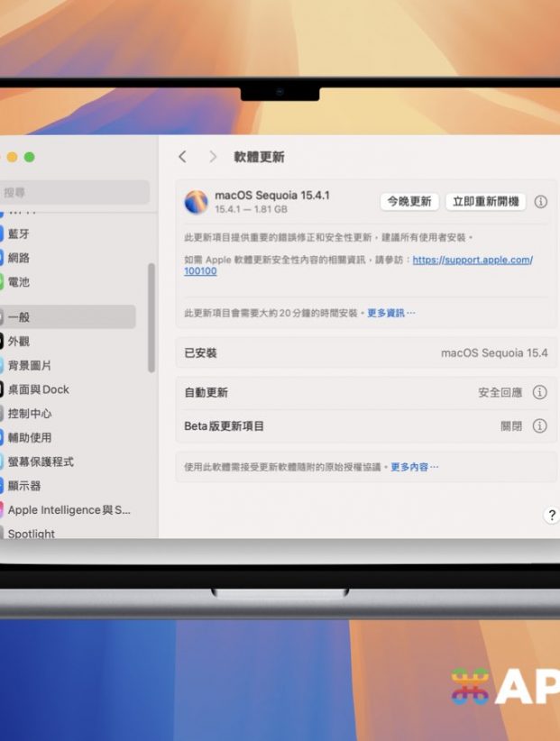Go back with the left chevron

[183, 157]
